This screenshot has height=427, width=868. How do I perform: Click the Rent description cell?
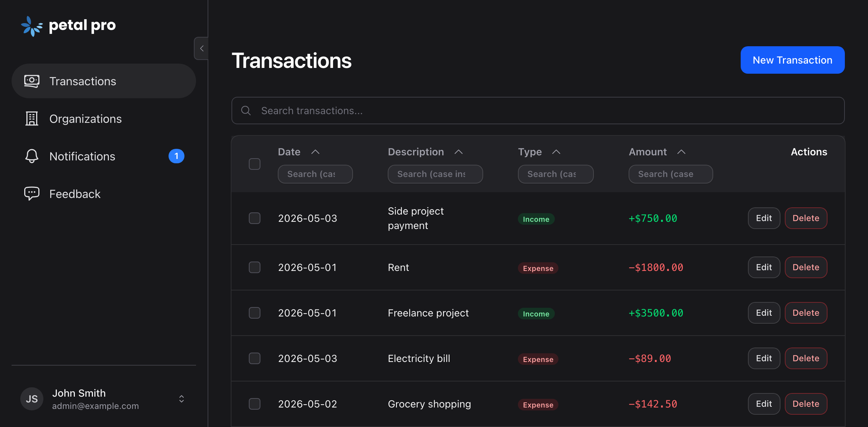[x=398, y=267]
